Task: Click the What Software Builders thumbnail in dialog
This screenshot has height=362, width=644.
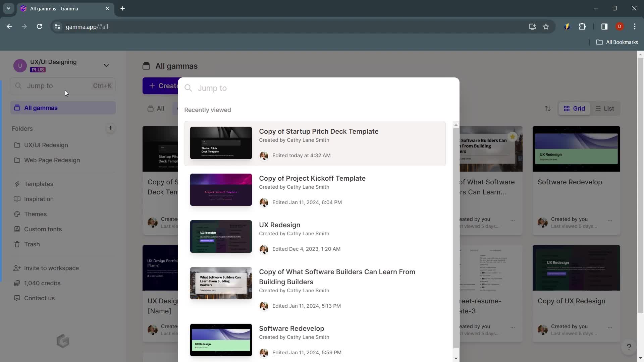Action: pos(221,283)
